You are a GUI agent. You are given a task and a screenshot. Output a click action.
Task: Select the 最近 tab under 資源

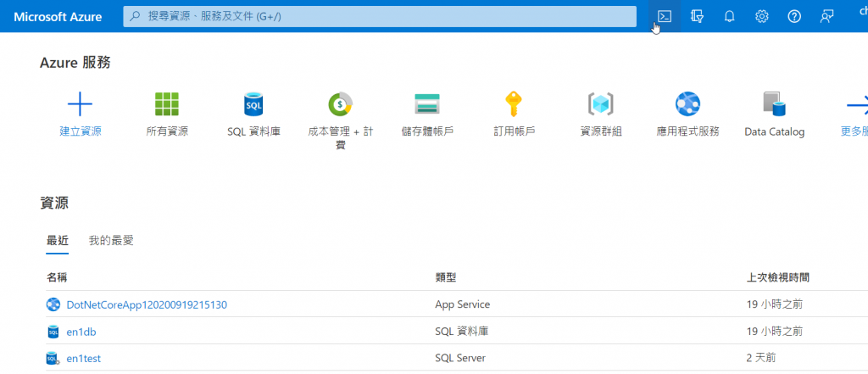58,241
